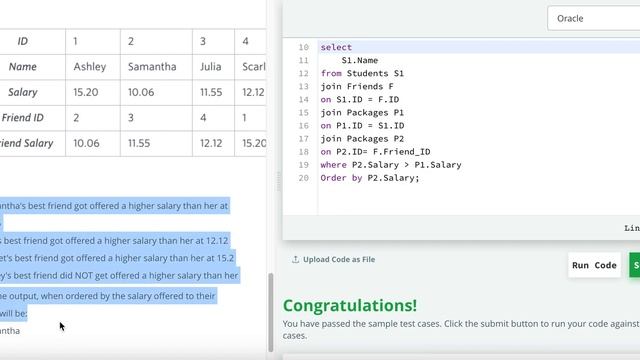Click Upload Code as File link
Image resolution: width=640 pixels, height=360 pixels.
pos(339,260)
